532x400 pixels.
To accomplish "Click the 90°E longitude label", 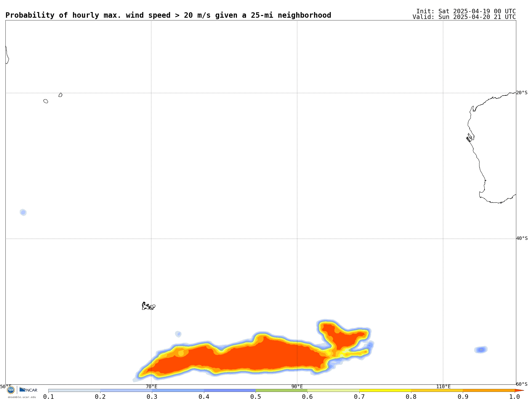I will click(x=297, y=386).
